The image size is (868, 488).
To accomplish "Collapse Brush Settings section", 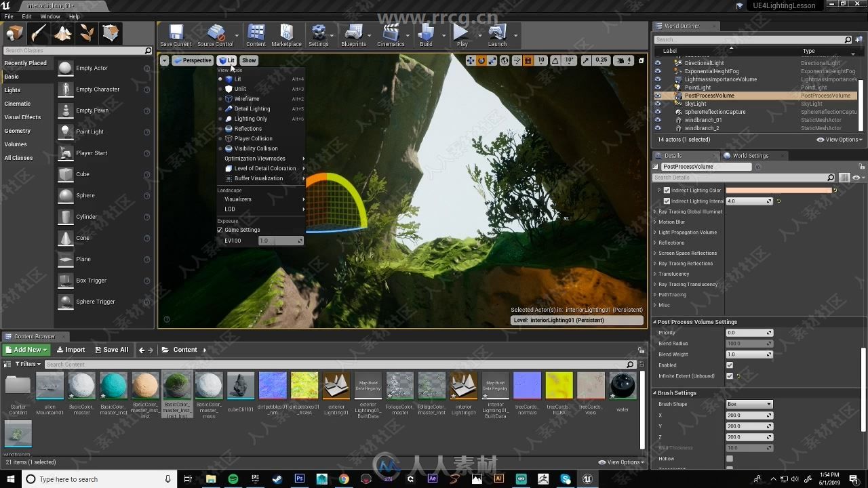I will tap(655, 393).
